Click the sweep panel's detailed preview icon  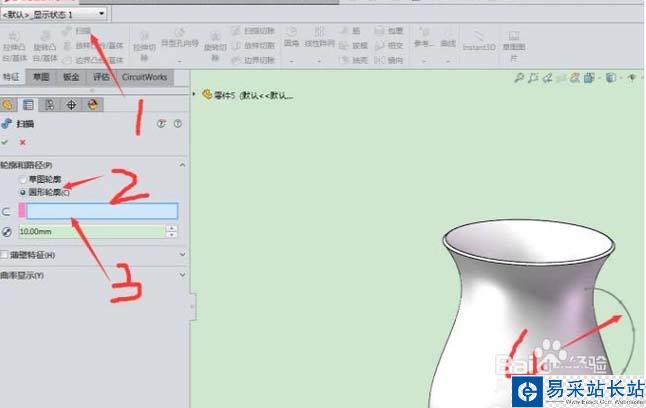[x=162, y=124]
